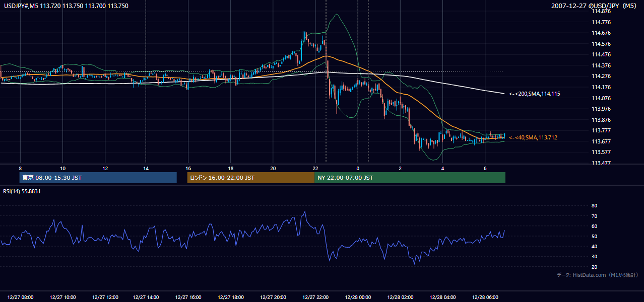Click the 12/27 18:00 date label
Viewport: 644px width, 302px height.
tap(231, 297)
